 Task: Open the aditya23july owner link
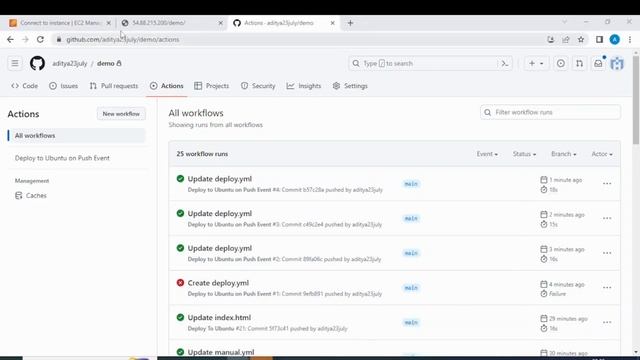coord(69,63)
